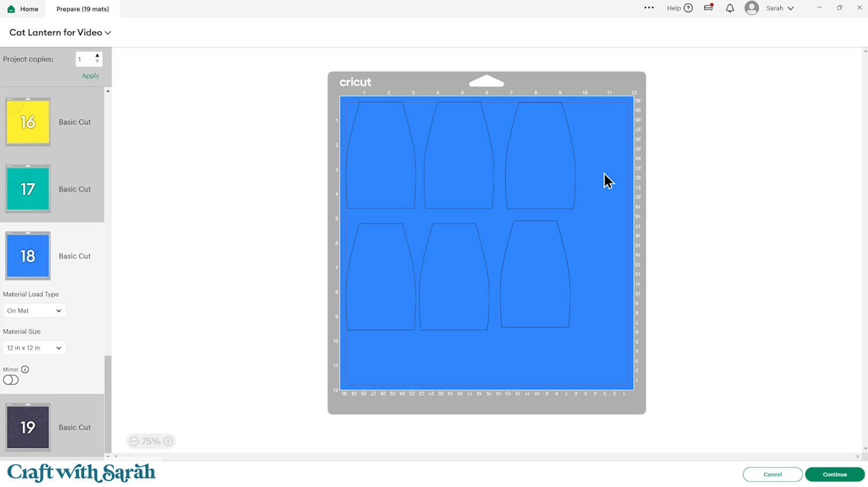Select the yellow mat 16 thumbnail
This screenshot has height=487, width=868.
point(28,122)
